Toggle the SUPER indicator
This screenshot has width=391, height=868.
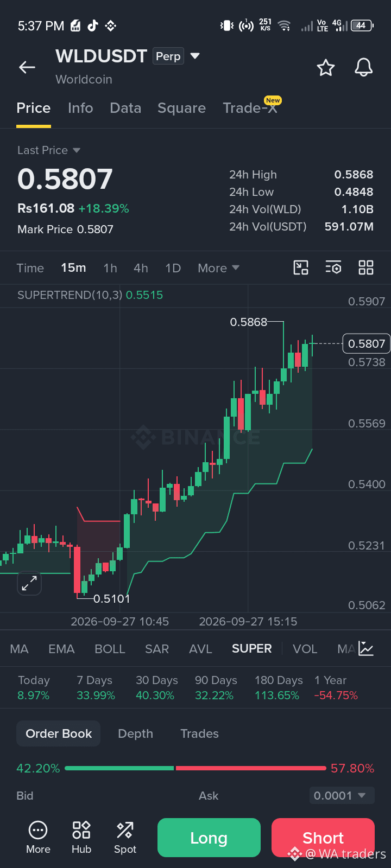pyautogui.click(x=251, y=649)
